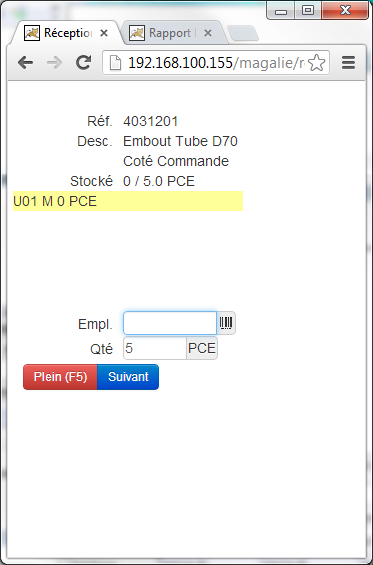Click the browser forward arrow
The height and width of the screenshot is (565, 373).
coord(54,63)
